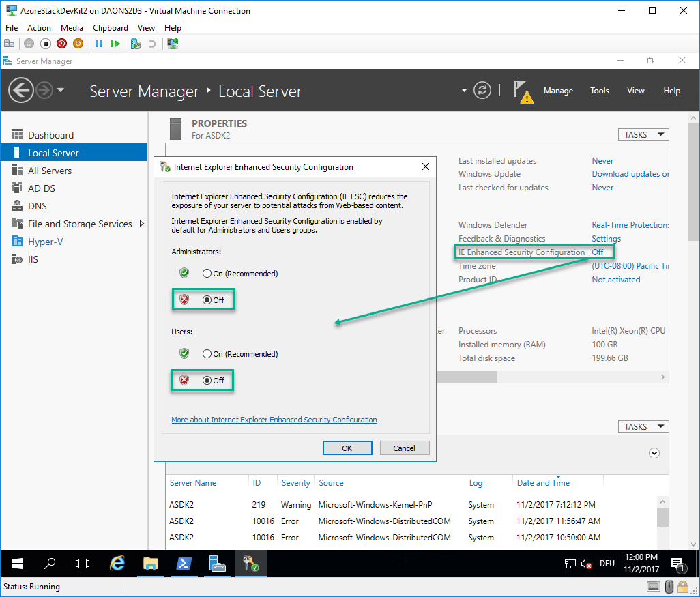
Task: Click OK in IE ESC dialog
Action: [347, 448]
